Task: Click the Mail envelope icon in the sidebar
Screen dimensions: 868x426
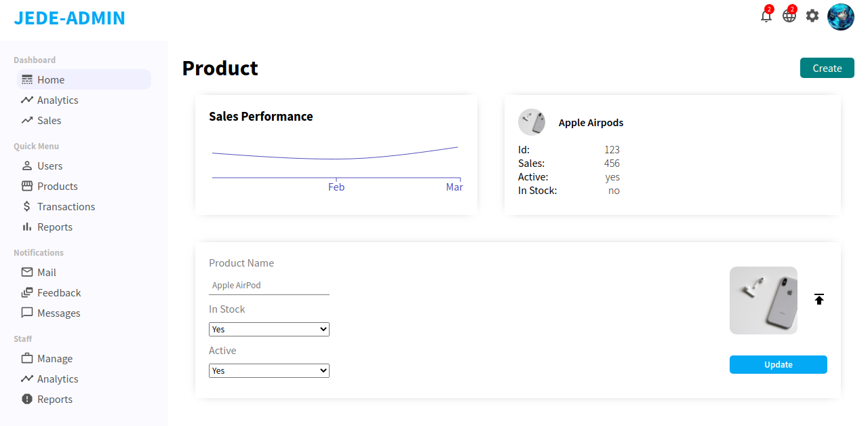Action: tap(27, 272)
